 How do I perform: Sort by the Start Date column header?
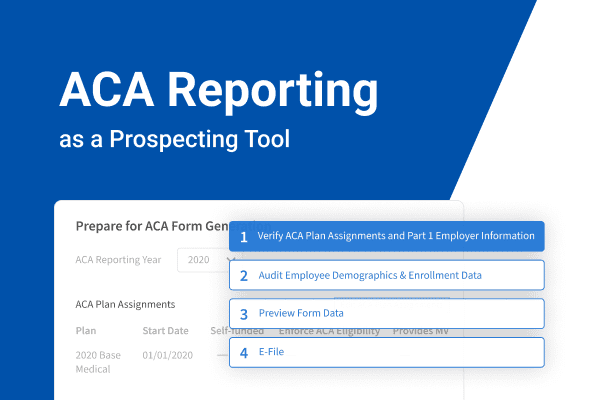165,331
